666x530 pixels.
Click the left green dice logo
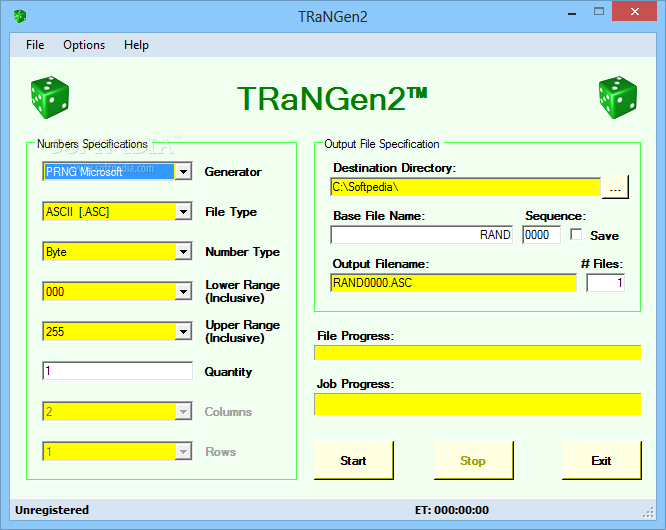point(50,97)
